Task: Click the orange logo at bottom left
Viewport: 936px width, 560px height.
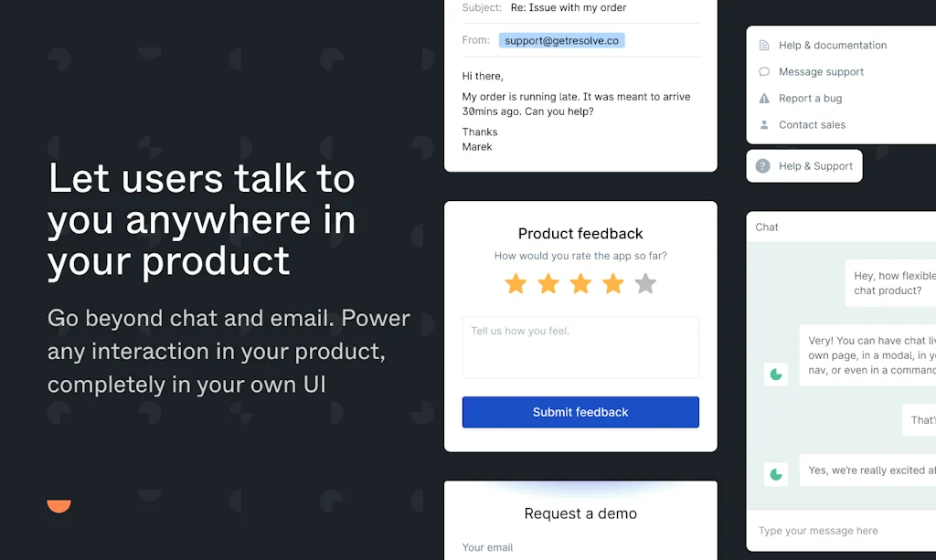Action: click(59, 506)
